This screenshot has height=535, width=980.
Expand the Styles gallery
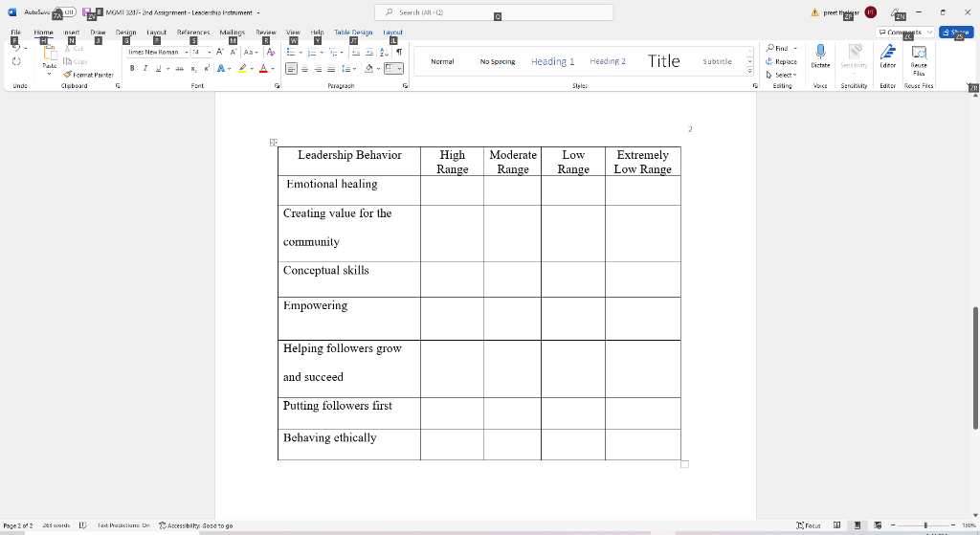click(x=749, y=71)
